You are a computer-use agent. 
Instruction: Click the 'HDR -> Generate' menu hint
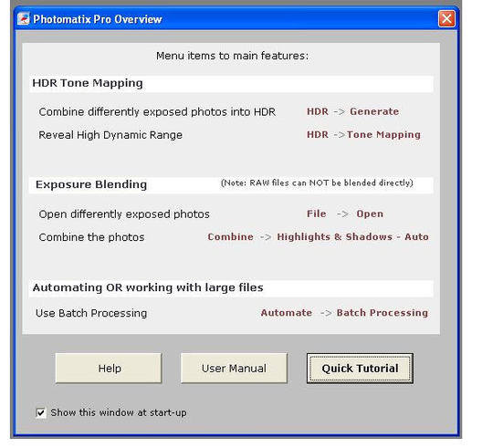tap(353, 111)
